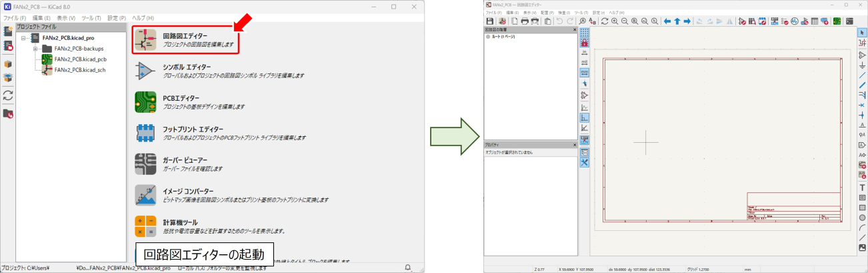Viewport: 868px width, 273px height.
Task: Select the Draw Bus tool
Action: (x=862, y=85)
